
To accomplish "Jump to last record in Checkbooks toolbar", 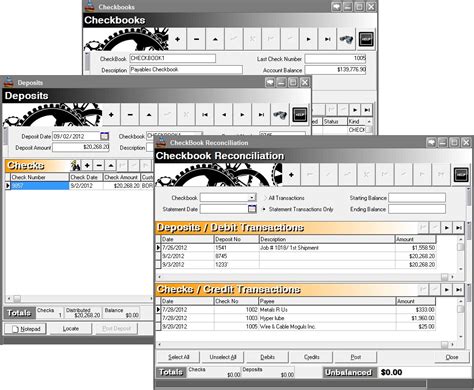I will coord(328,39).
